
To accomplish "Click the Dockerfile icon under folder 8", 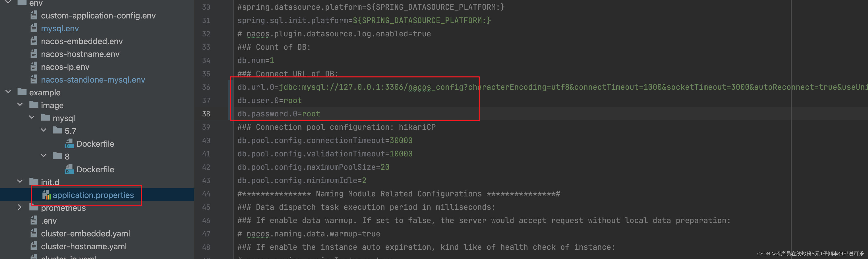I will [x=69, y=169].
